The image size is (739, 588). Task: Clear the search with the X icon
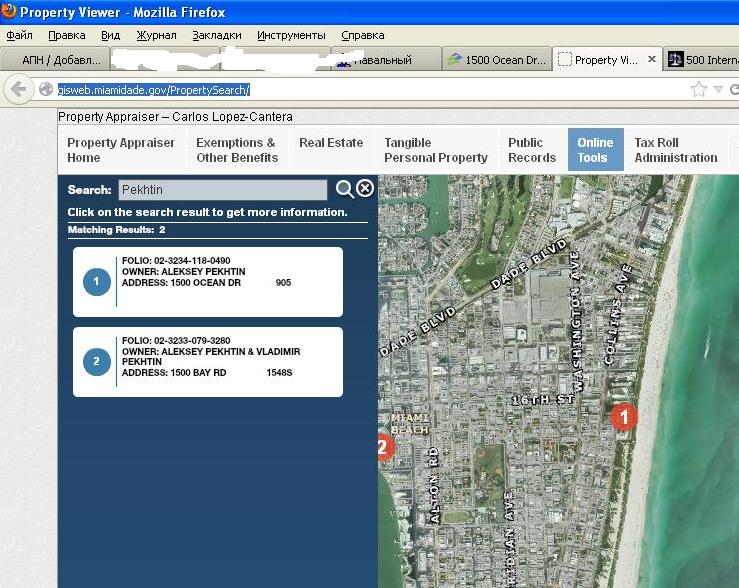coord(366,189)
